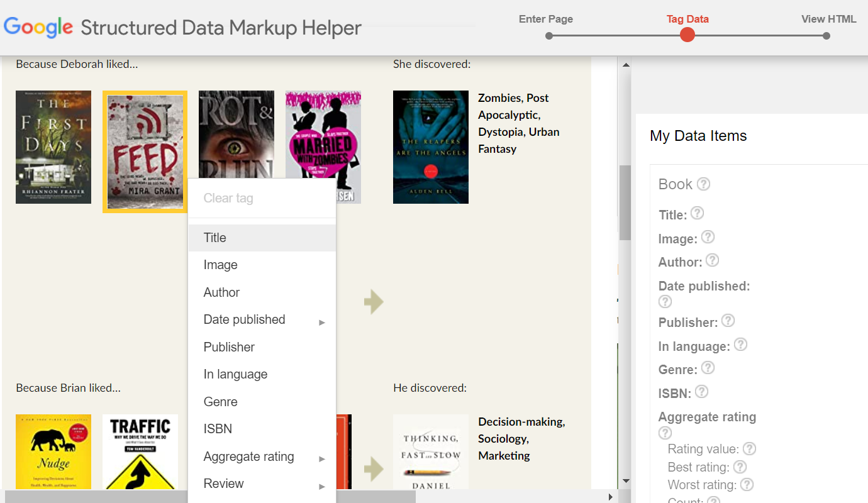This screenshot has width=868, height=503.
Task: Click the help icon beside Title field
Action: 697,213
